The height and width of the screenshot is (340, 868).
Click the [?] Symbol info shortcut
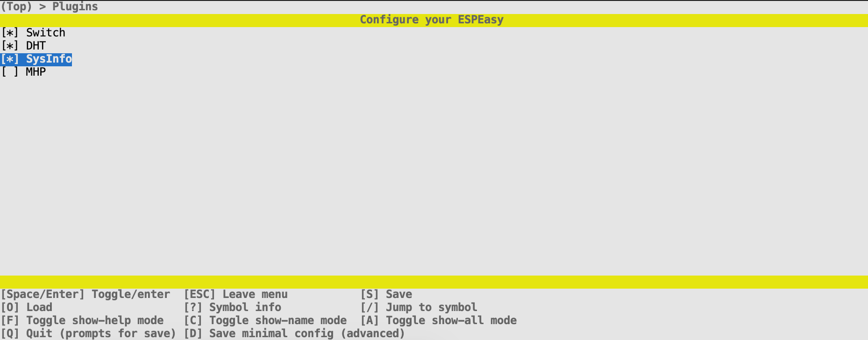click(x=233, y=307)
